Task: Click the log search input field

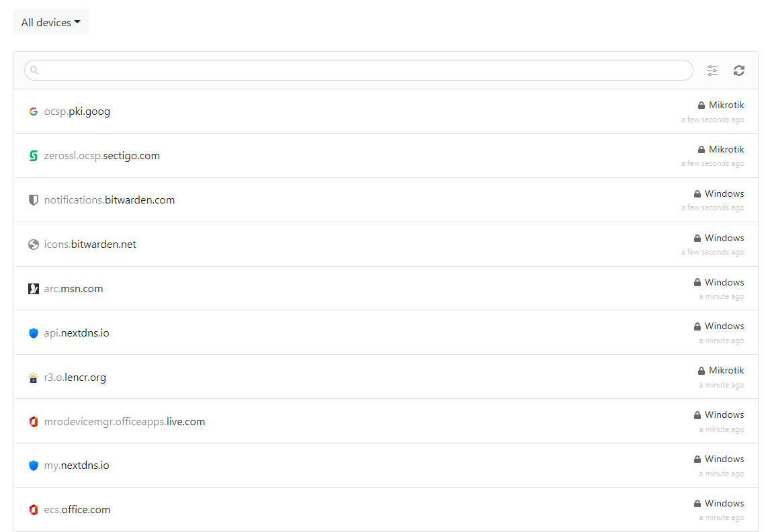Action: [x=363, y=70]
